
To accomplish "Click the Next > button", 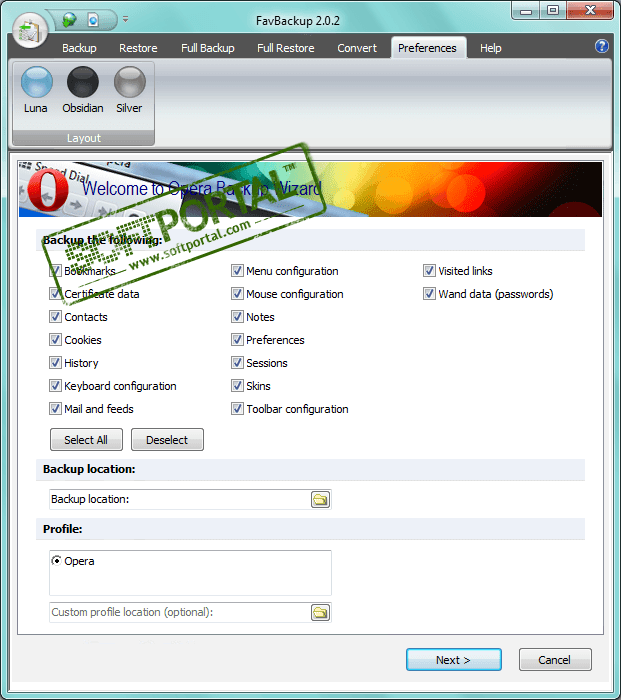I will click(454, 660).
